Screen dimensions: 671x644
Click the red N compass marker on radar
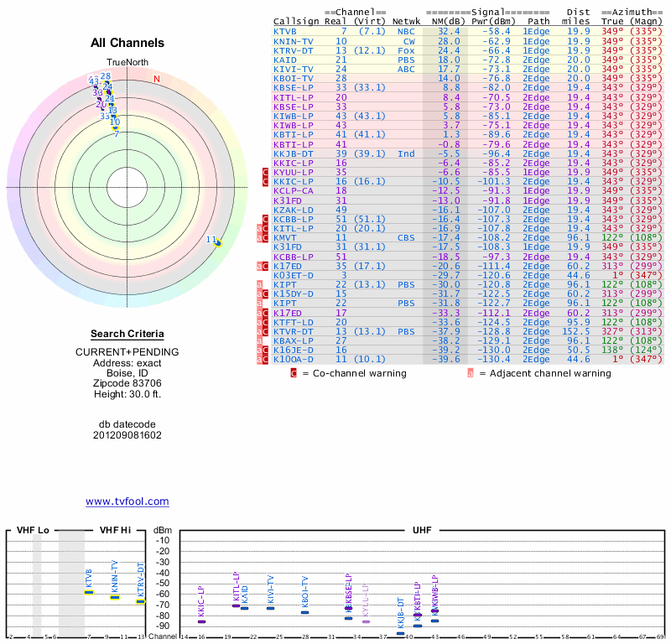[x=156, y=80]
